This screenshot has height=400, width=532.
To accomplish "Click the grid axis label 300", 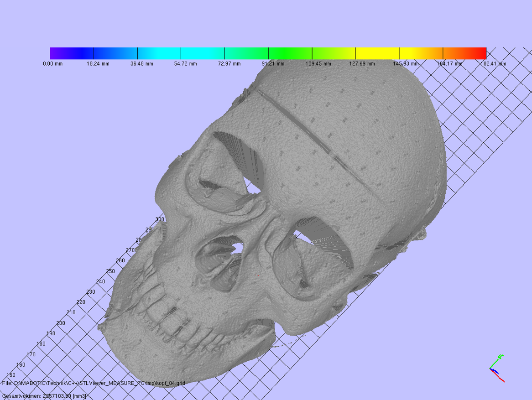I will click(160, 219).
